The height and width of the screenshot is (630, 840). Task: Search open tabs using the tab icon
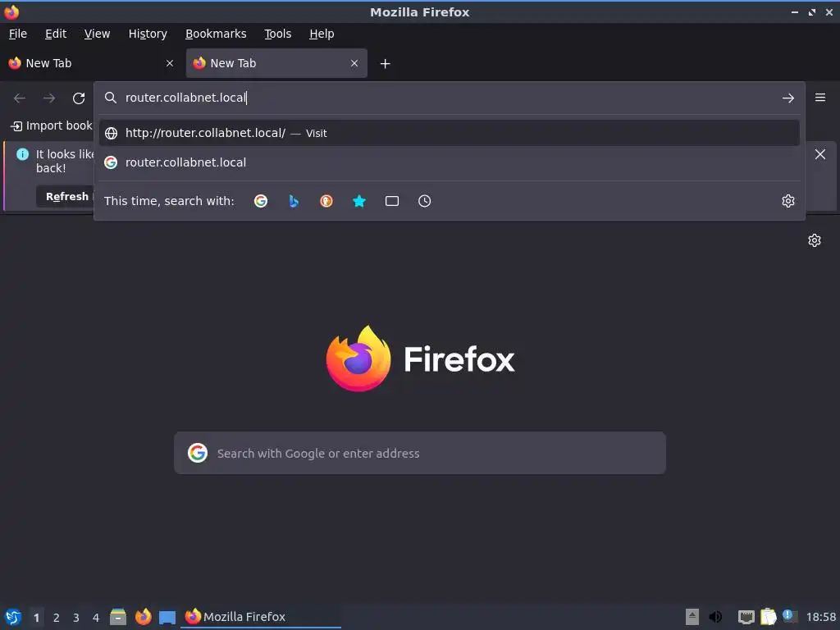click(x=392, y=201)
